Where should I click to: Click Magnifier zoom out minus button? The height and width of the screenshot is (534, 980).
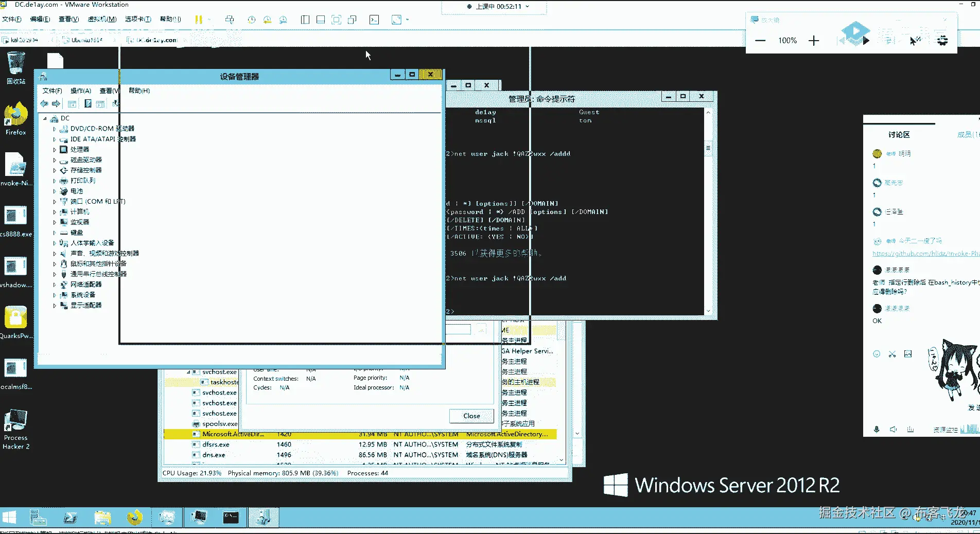760,41
